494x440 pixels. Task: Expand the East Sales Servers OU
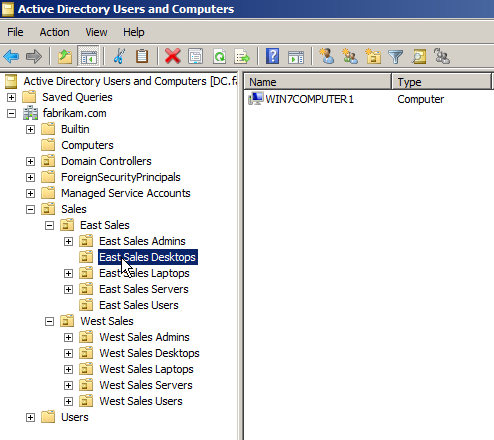[x=68, y=289]
